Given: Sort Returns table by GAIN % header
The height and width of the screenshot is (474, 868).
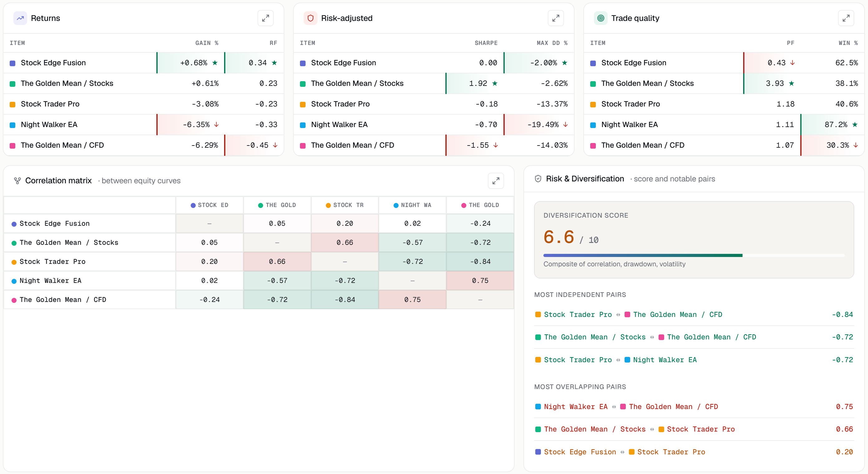Looking at the screenshot, I should (x=207, y=43).
